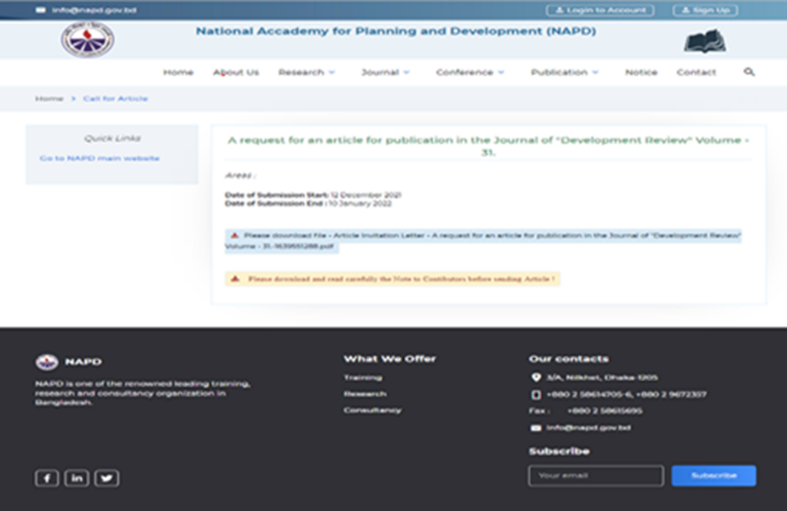The image size is (787, 511).
Task: Click Call for Article breadcrumb
Action: (x=115, y=98)
